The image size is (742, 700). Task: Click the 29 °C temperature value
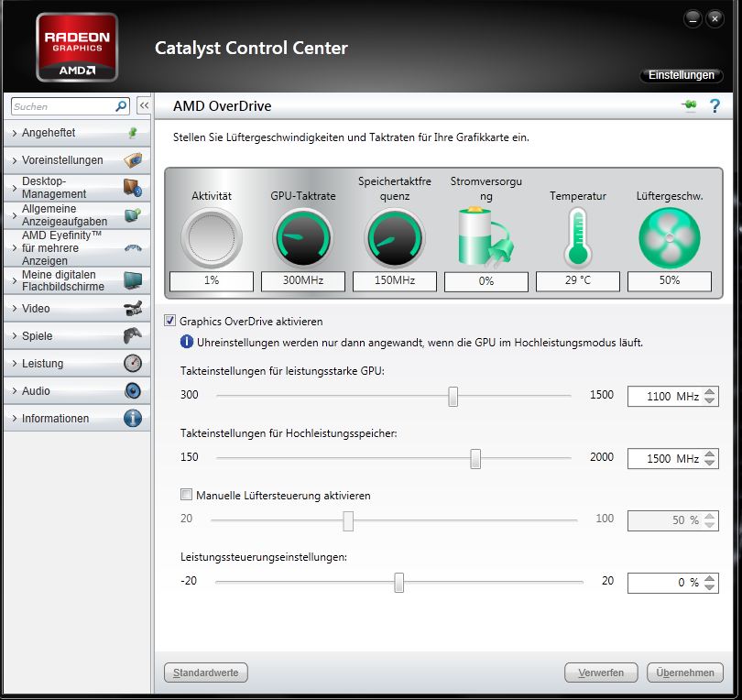point(578,280)
